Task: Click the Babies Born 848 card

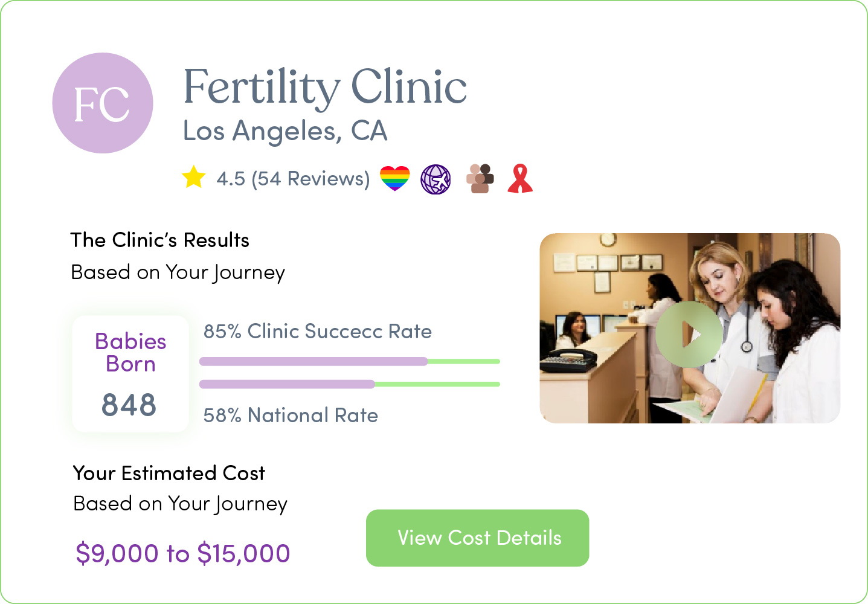Action: point(130,374)
